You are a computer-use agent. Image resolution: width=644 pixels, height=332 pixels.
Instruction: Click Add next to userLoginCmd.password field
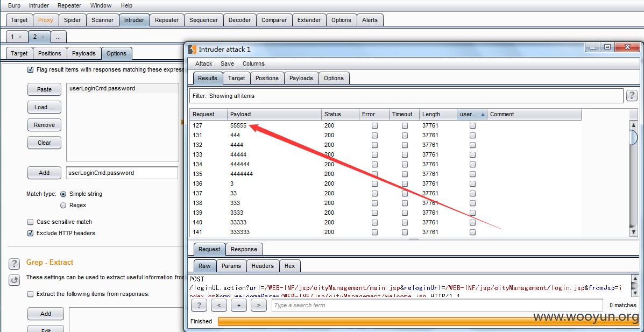[x=44, y=173]
